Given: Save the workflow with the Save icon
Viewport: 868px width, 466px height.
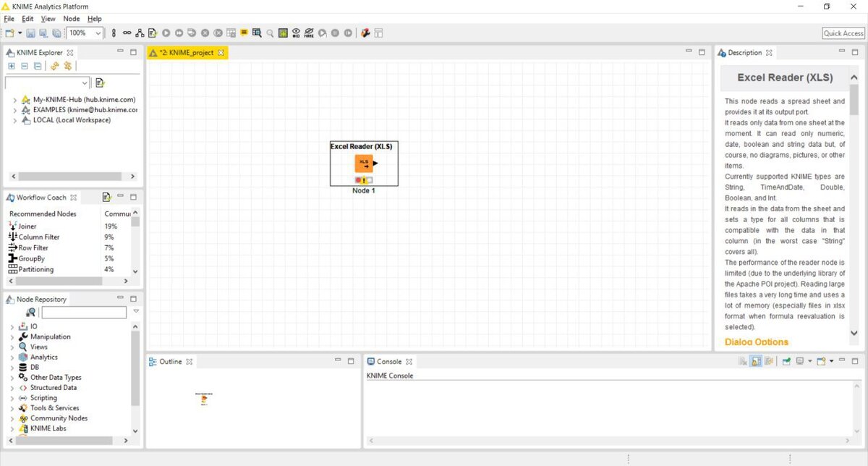Looking at the screenshot, I should point(30,33).
